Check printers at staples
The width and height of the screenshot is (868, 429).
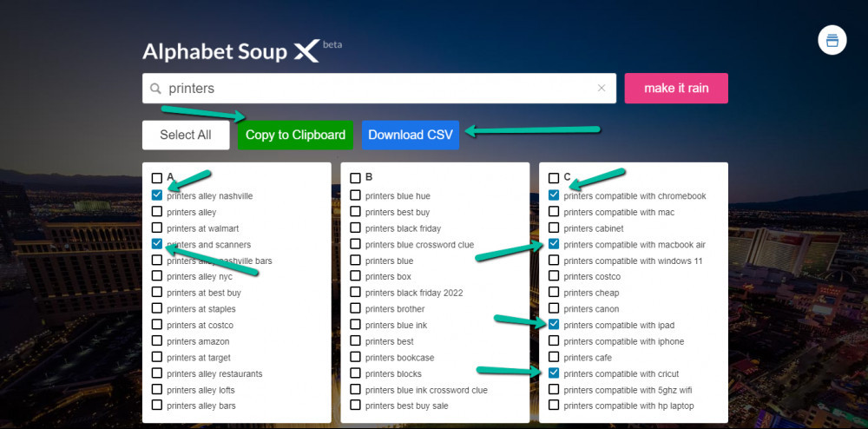point(156,308)
